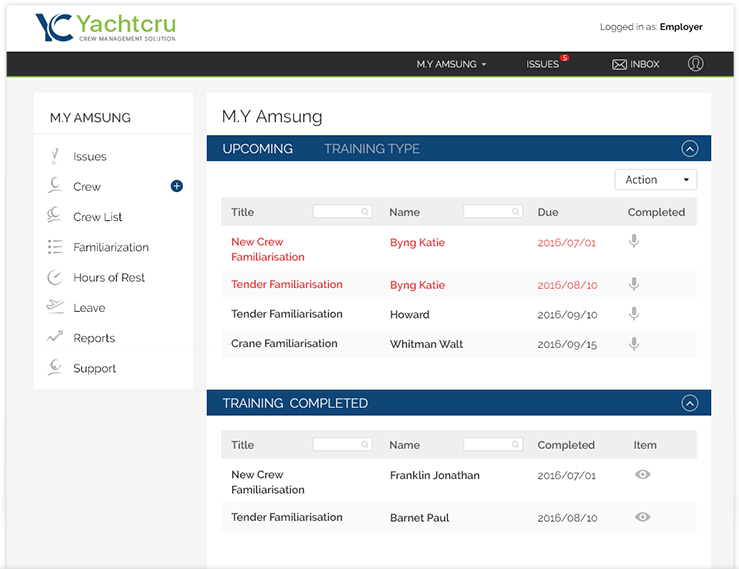Screen dimensions: 739x569
Task: Click the Completed Name search field
Action: click(493, 444)
